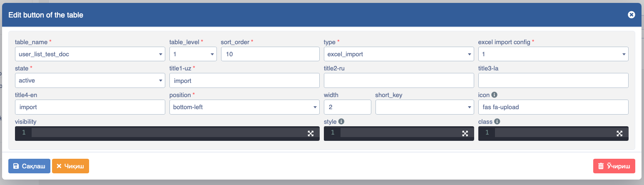Click the excel import config label

[504, 42]
